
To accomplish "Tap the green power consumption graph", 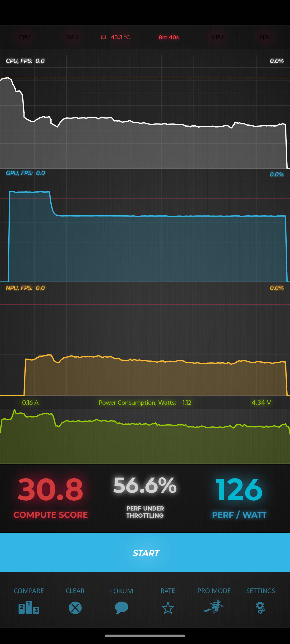I will (x=145, y=436).
